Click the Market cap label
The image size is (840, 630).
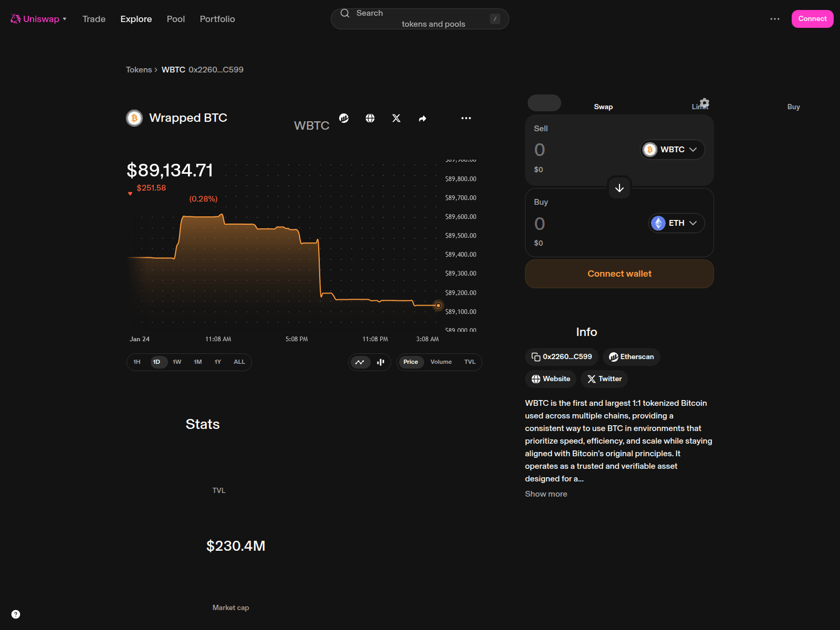230,608
